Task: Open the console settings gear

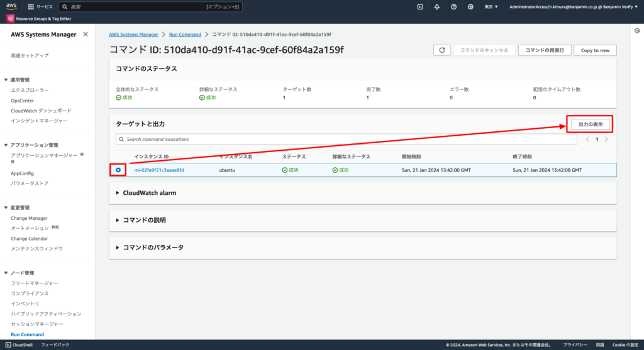Action: (470, 6)
